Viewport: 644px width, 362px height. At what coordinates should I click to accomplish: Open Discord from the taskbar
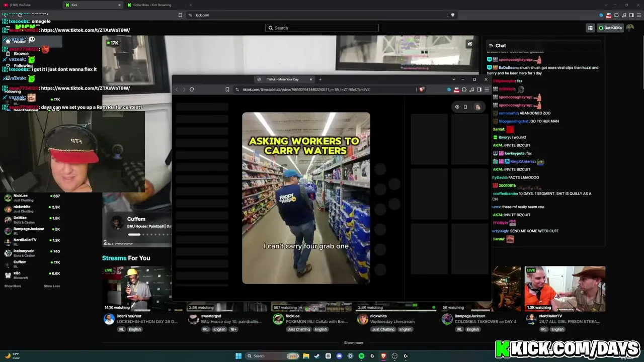pos(339,356)
